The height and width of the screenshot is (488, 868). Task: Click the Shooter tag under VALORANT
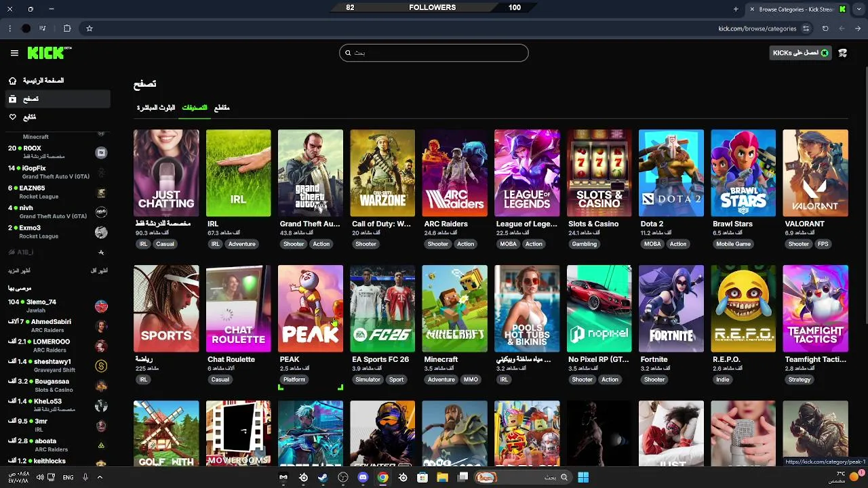click(798, 244)
